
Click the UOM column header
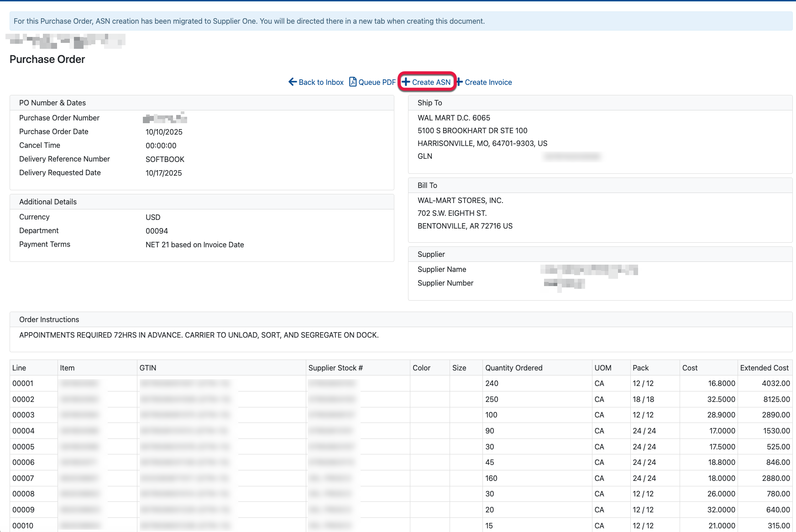[602, 368]
